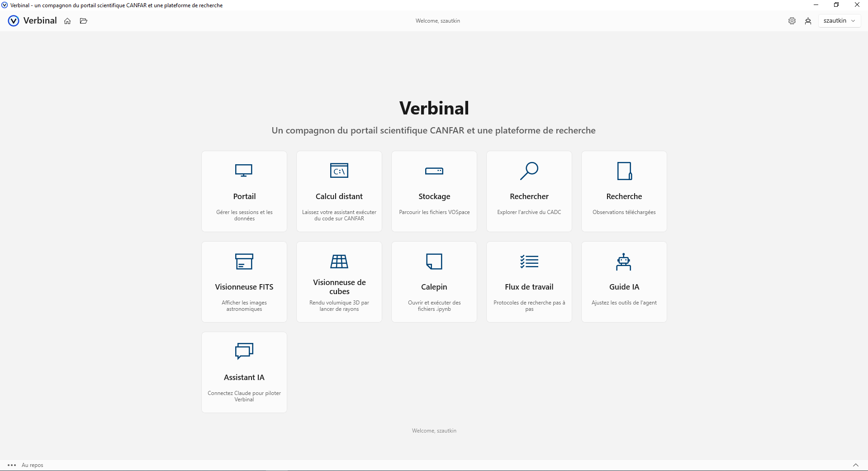Click the Guide IA robot icon

[624, 262]
